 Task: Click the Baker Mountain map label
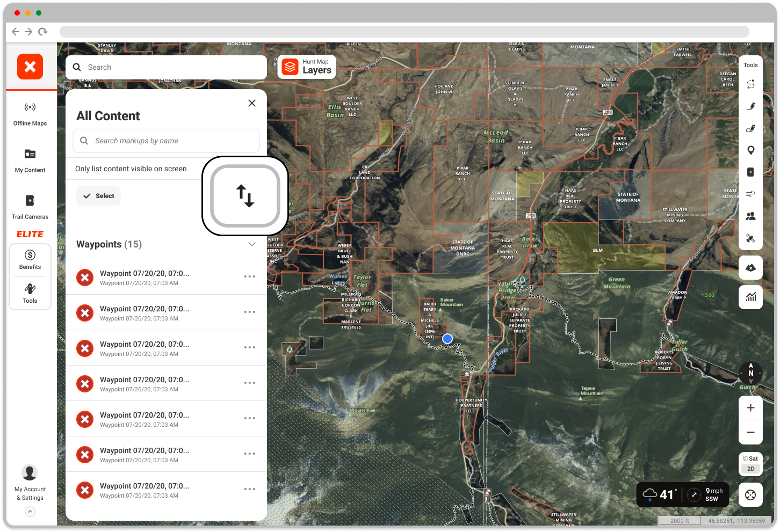point(452,302)
